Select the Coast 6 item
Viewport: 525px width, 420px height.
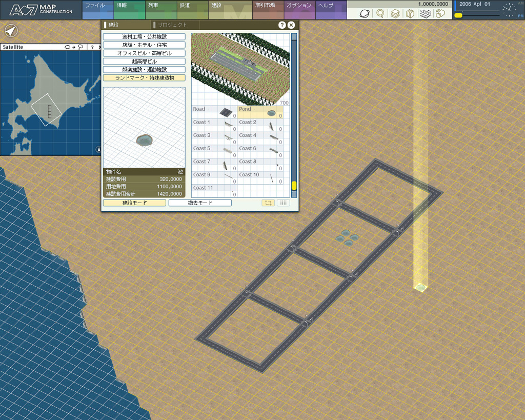[260, 151]
